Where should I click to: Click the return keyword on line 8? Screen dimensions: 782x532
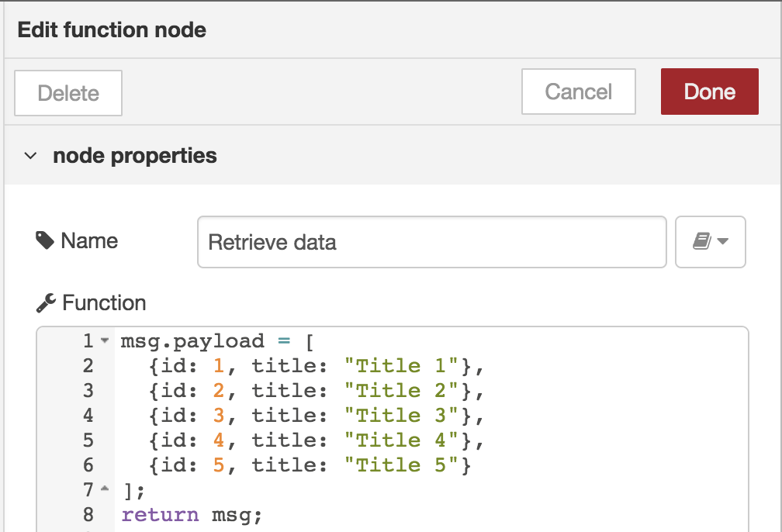160,514
